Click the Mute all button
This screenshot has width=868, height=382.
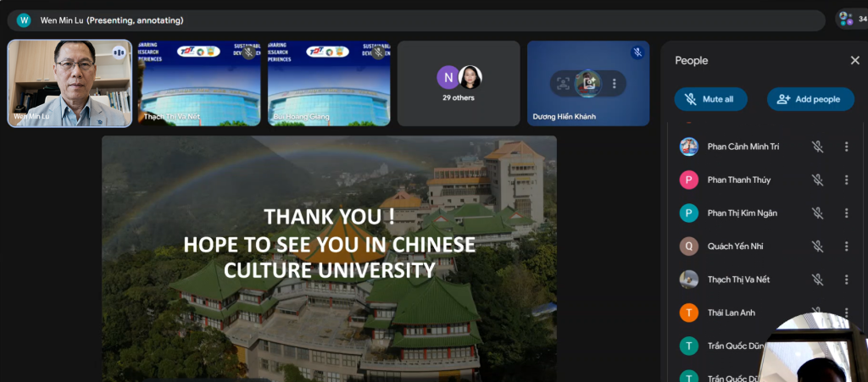pos(710,99)
